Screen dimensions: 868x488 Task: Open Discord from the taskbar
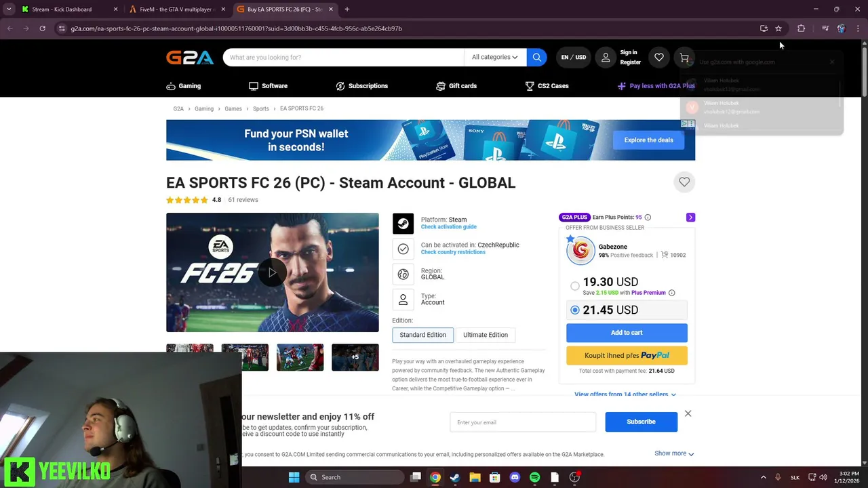tap(515, 477)
